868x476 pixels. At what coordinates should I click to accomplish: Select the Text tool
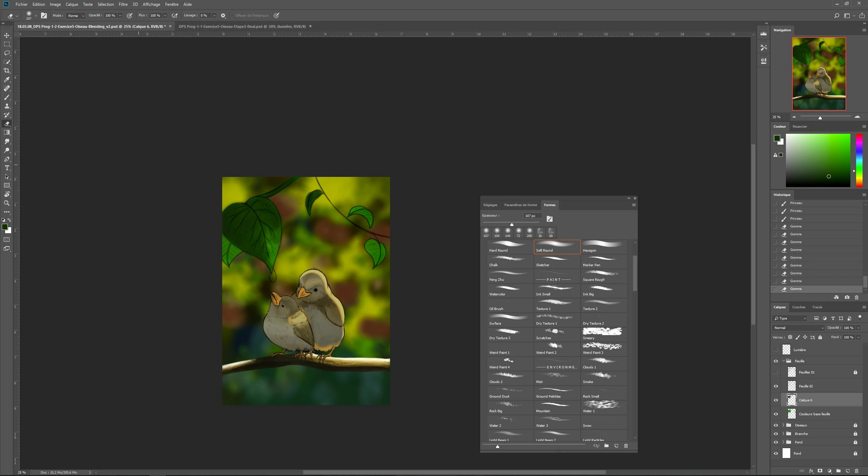pyautogui.click(x=7, y=168)
